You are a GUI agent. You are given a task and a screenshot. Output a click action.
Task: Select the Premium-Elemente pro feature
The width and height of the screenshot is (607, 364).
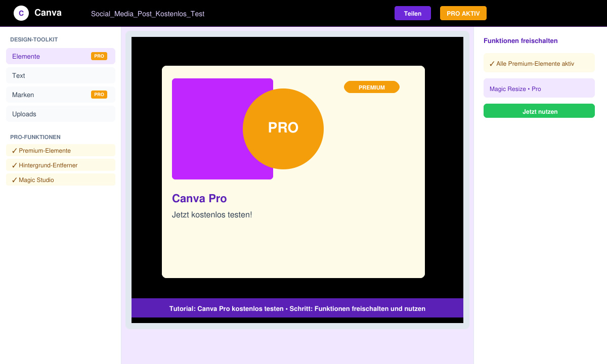tap(61, 150)
